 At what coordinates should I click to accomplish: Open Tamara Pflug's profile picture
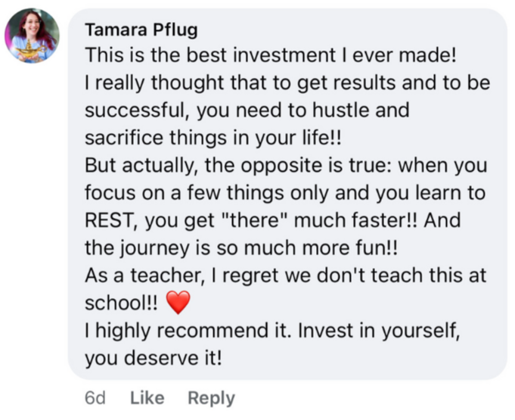click(x=32, y=36)
